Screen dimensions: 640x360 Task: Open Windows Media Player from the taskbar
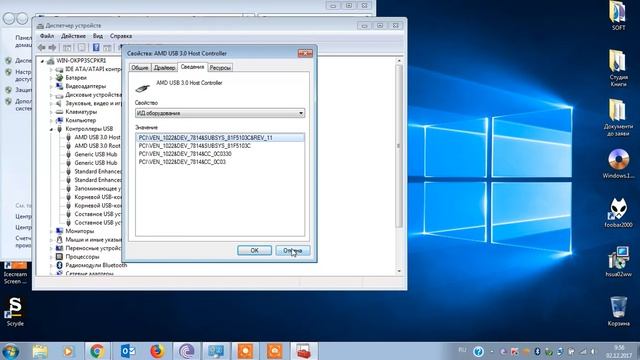(x=68, y=351)
